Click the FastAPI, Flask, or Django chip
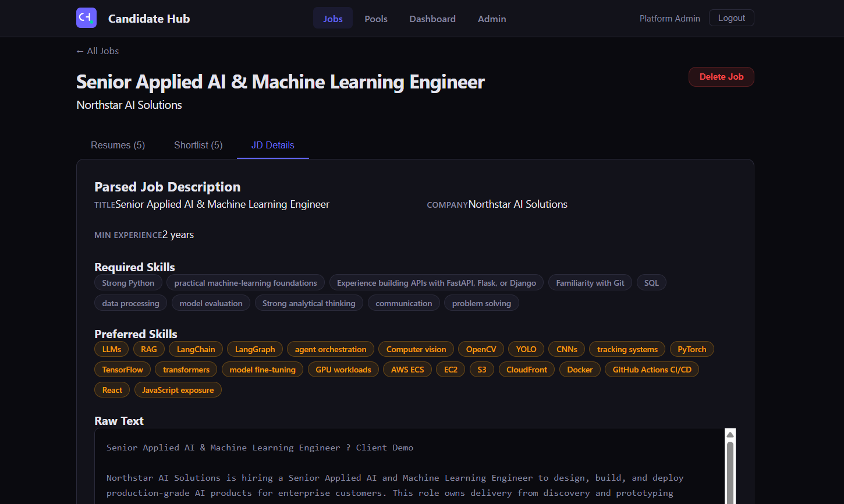844x504 pixels. [437, 283]
